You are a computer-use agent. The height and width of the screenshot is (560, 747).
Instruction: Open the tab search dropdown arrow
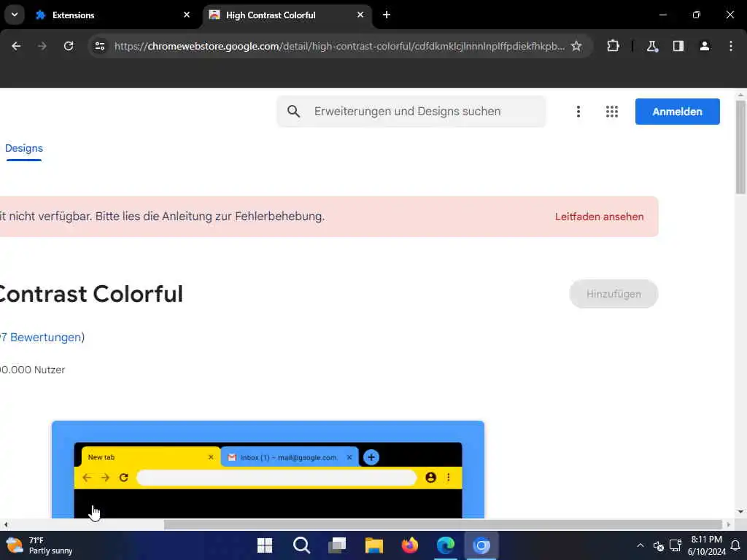[x=15, y=15]
